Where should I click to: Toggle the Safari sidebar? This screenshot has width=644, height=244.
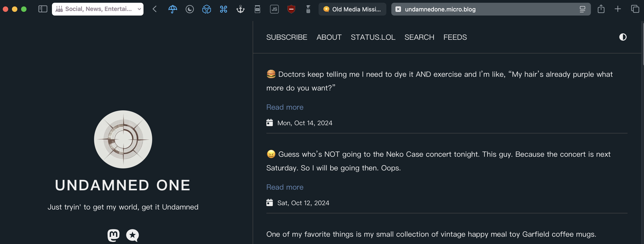(x=43, y=9)
